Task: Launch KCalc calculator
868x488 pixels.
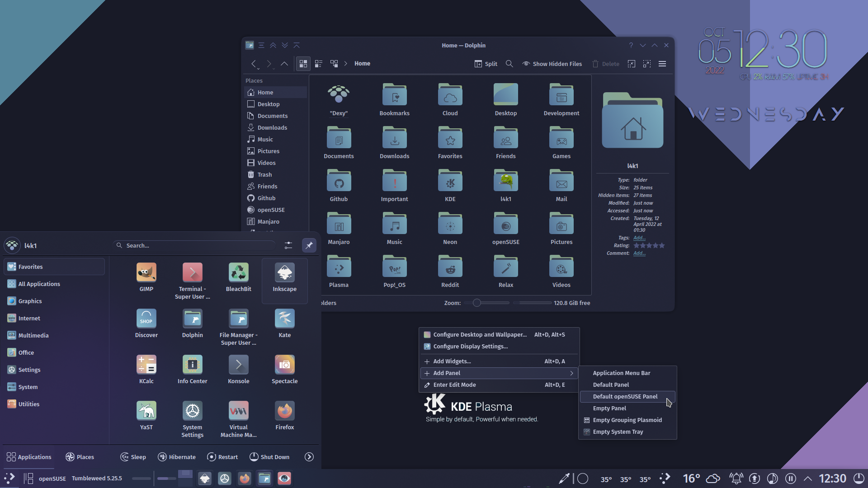Action: coord(146,365)
